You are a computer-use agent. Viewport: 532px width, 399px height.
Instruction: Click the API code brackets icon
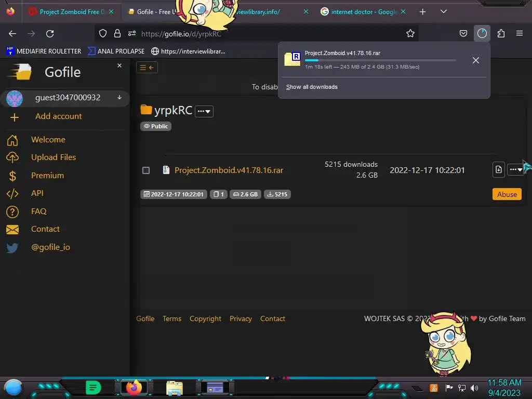click(12, 193)
